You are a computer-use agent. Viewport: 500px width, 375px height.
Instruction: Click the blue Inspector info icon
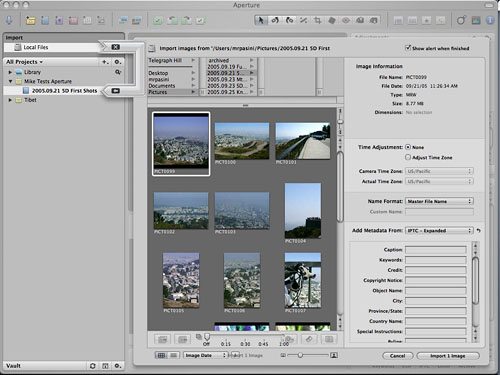[490, 20]
